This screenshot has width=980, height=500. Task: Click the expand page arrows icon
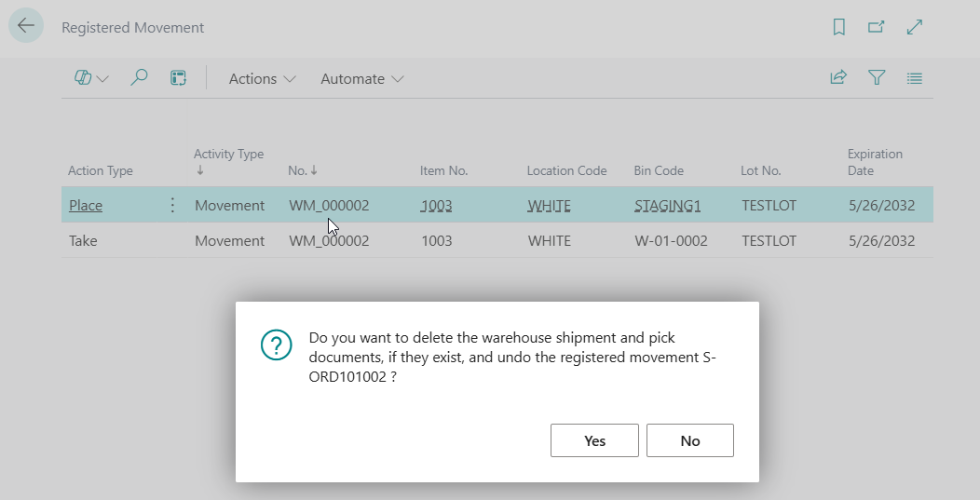915,28
